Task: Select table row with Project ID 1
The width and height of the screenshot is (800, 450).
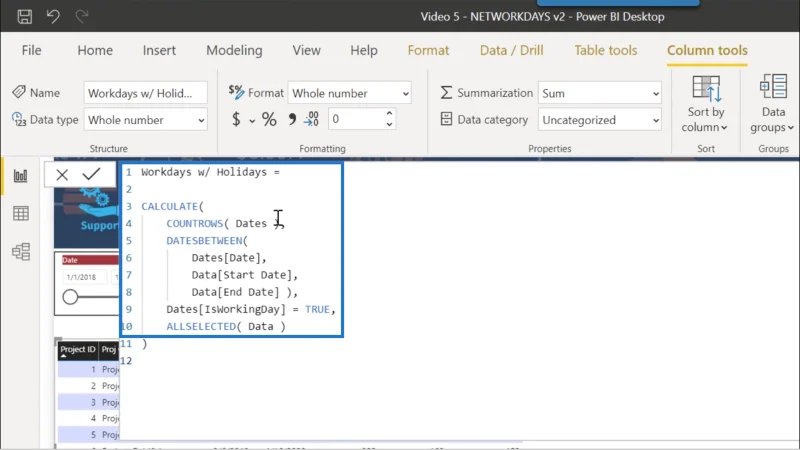Action: click(88, 369)
